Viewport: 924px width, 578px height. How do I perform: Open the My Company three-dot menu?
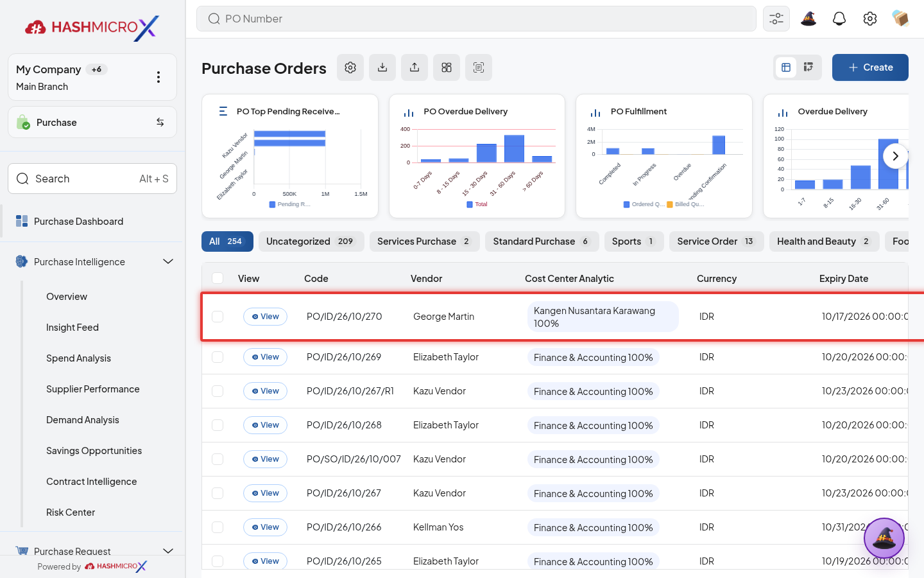pyautogui.click(x=158, y=77)
